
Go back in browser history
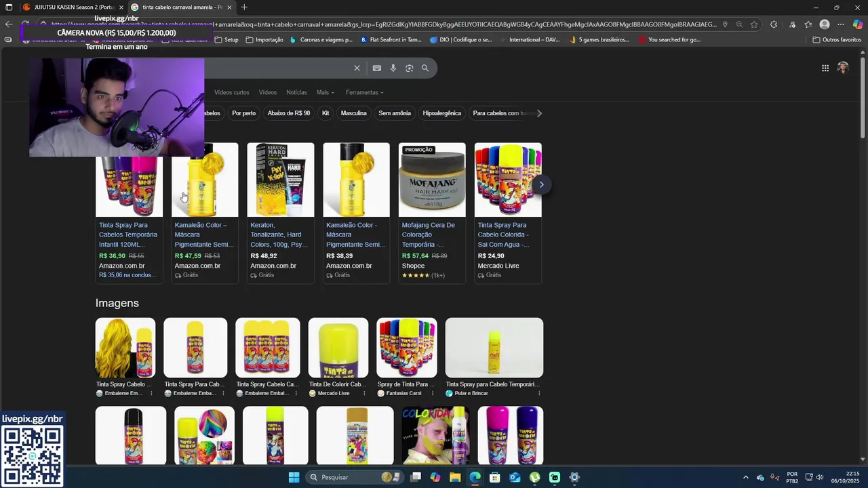coord(8,24)
